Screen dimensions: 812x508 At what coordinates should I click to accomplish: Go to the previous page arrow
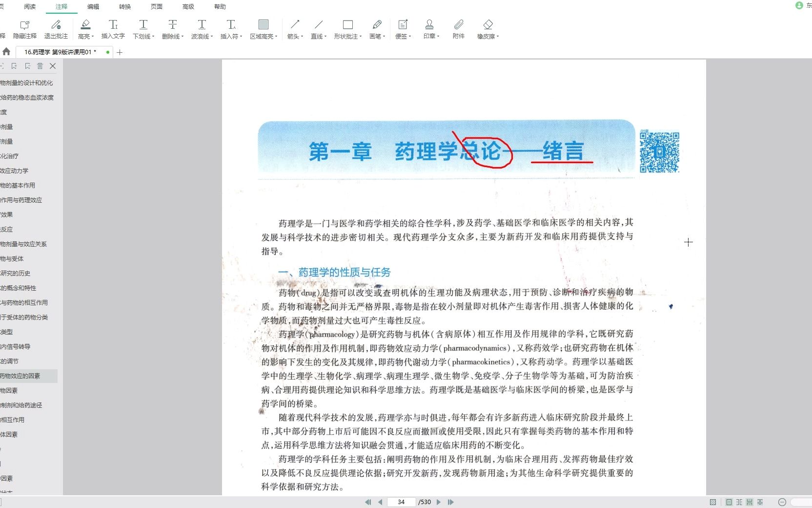pyautogui.click(x=380, y=502)
